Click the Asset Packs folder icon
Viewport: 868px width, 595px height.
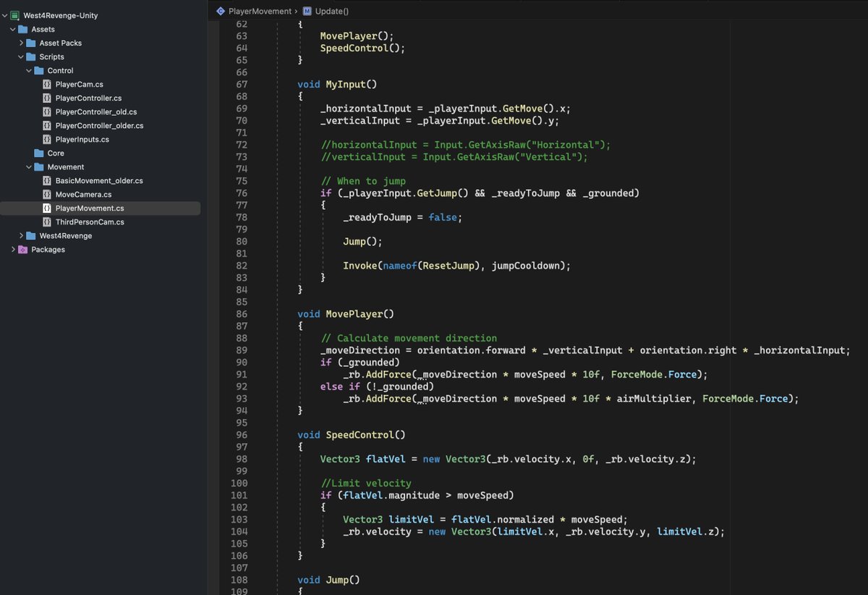point(31,43)
